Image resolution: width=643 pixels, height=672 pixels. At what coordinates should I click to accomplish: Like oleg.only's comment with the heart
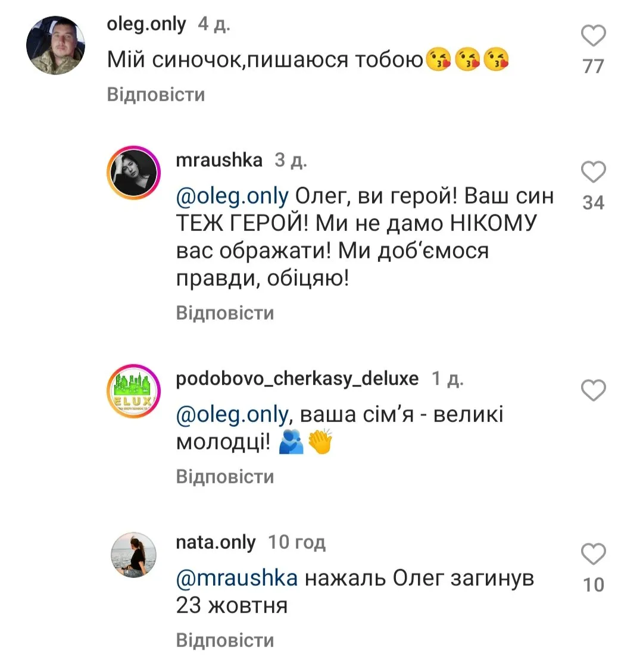pos(593,37)
